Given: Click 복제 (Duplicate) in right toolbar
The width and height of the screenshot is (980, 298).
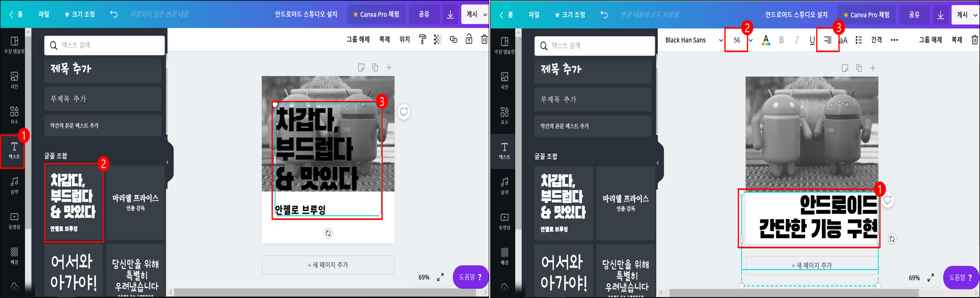Looking at the screenshot, I should tap(957, 40).
